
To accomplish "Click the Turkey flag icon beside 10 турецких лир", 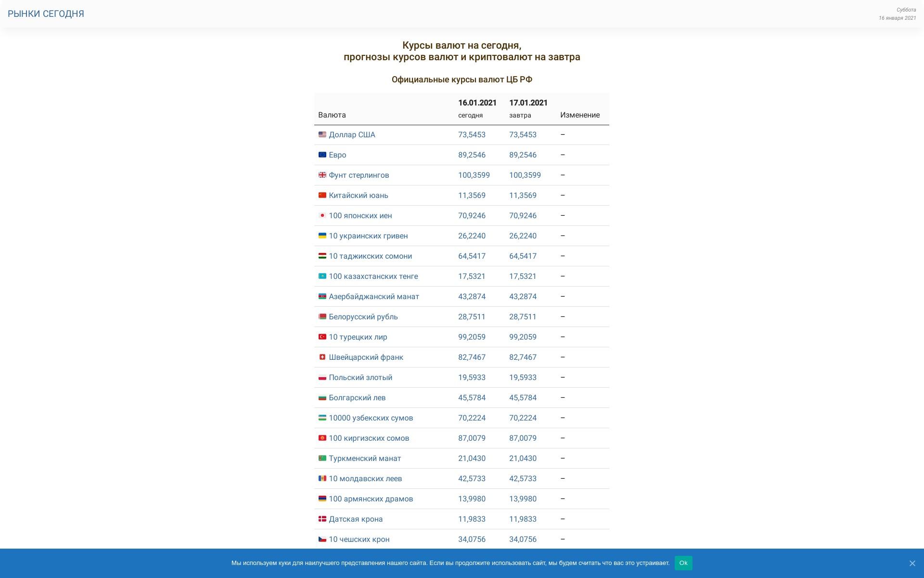I will (x=322, y=337).
